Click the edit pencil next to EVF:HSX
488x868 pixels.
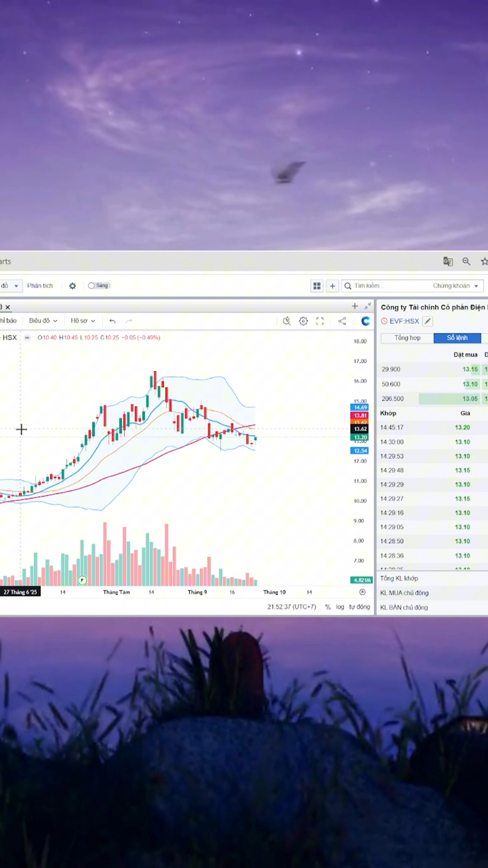pyautogui.click(x=428, y=321)
